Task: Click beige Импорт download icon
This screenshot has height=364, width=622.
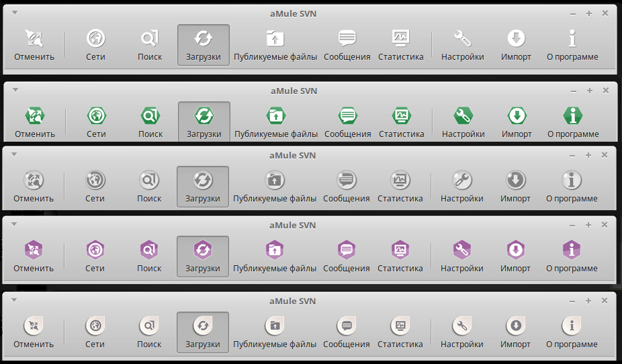Action: (515, 326)
